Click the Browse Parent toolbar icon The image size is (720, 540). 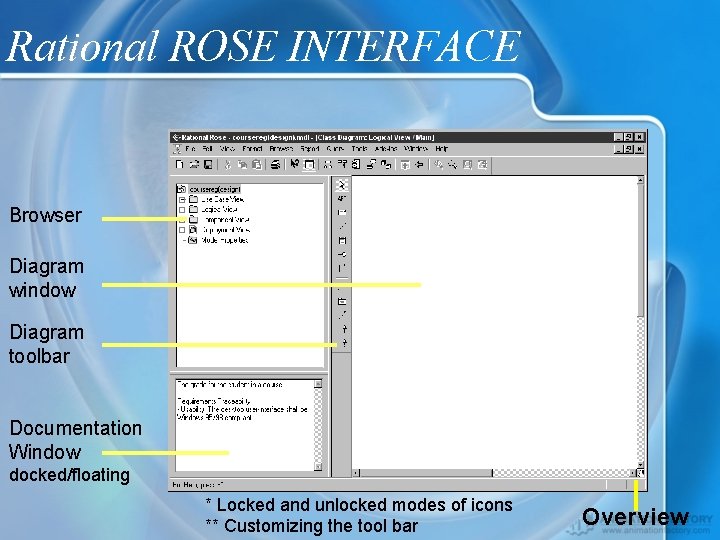(405, 164)
